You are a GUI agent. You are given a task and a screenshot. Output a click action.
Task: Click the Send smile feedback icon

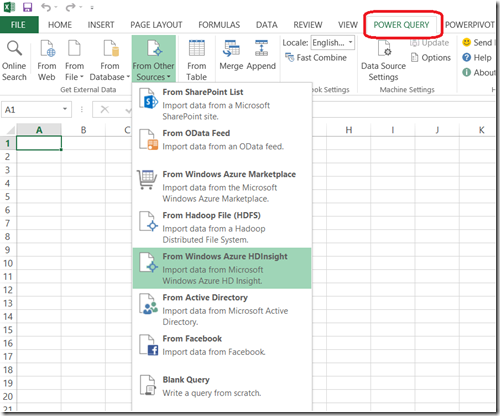[466, 42]
